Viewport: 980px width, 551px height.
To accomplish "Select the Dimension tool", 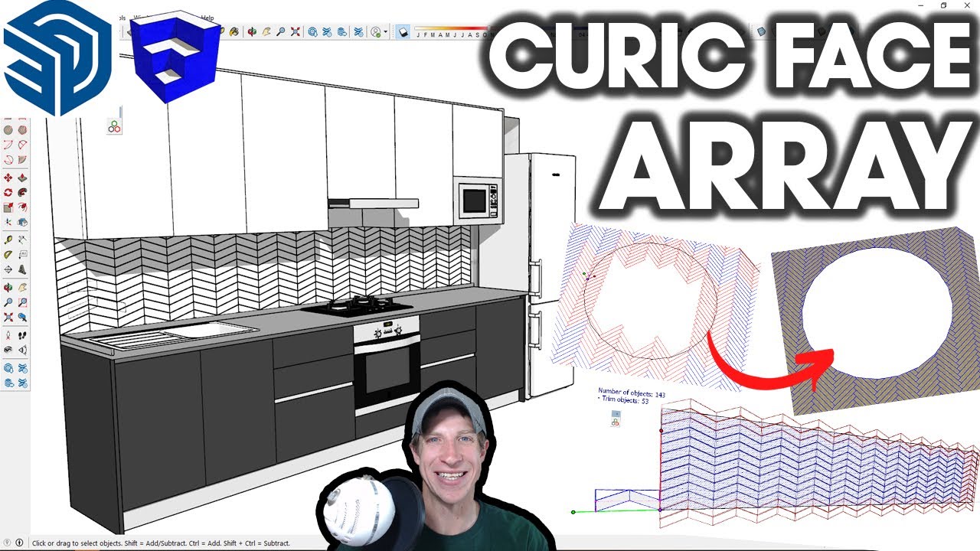I will pos(22,240).
